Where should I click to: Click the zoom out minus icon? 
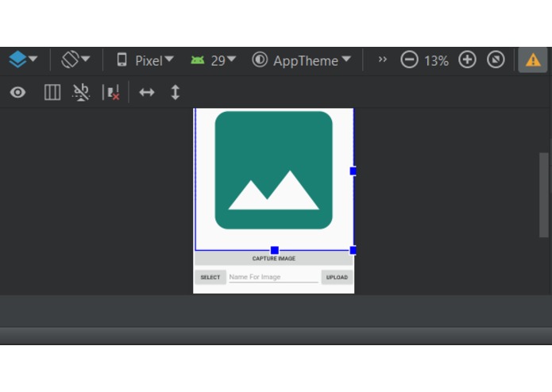[x=409, y=60]
